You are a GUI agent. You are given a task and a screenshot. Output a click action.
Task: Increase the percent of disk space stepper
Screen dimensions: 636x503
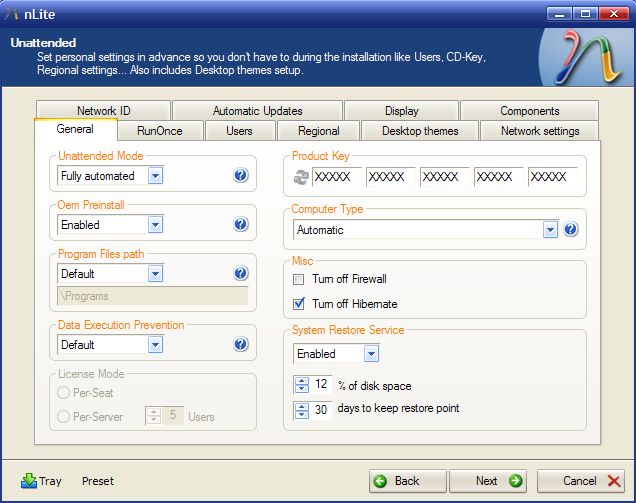coord(301,381)
